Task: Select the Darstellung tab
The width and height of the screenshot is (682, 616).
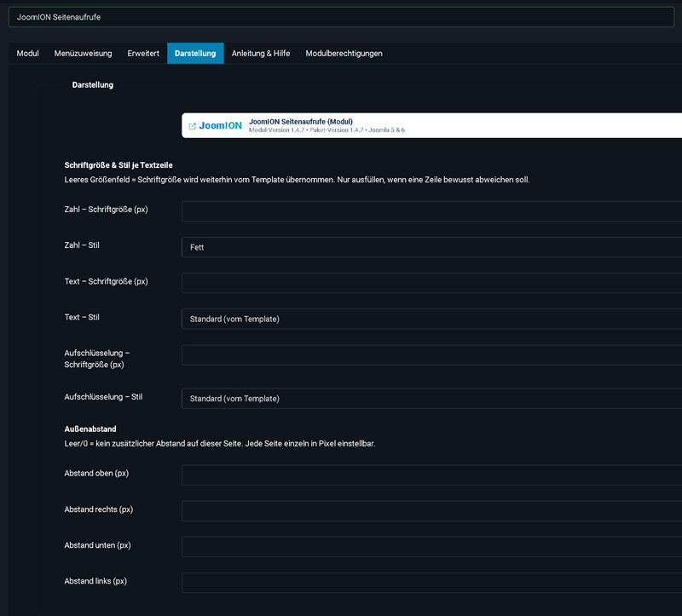Action: (x=195, y=54)
